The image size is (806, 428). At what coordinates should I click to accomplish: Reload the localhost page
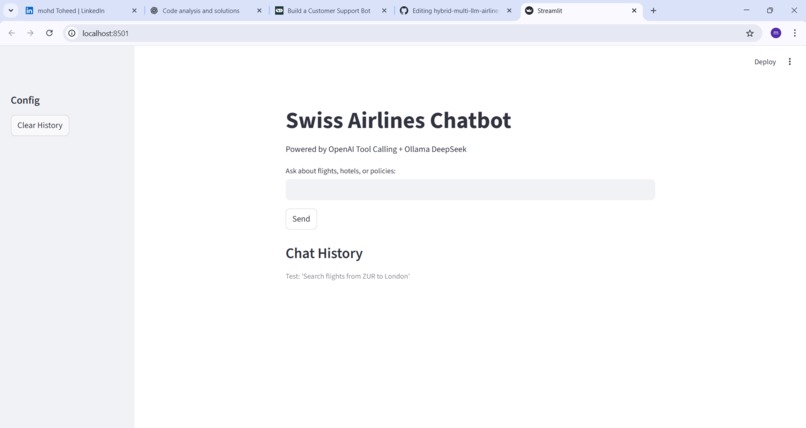pos(49,33)
